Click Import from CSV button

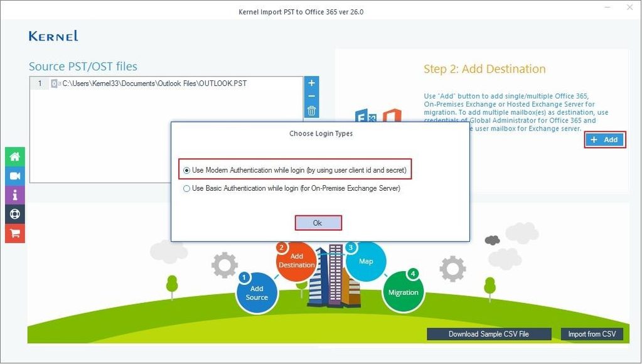592,334
